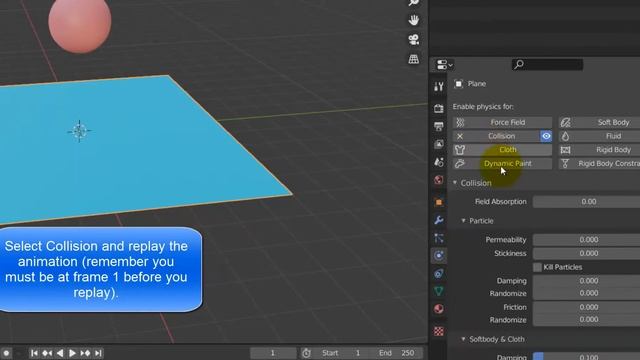This screenshot has width=640, height=360.
Task: Click the Randomize field below Friction
Action: (587, 320)
